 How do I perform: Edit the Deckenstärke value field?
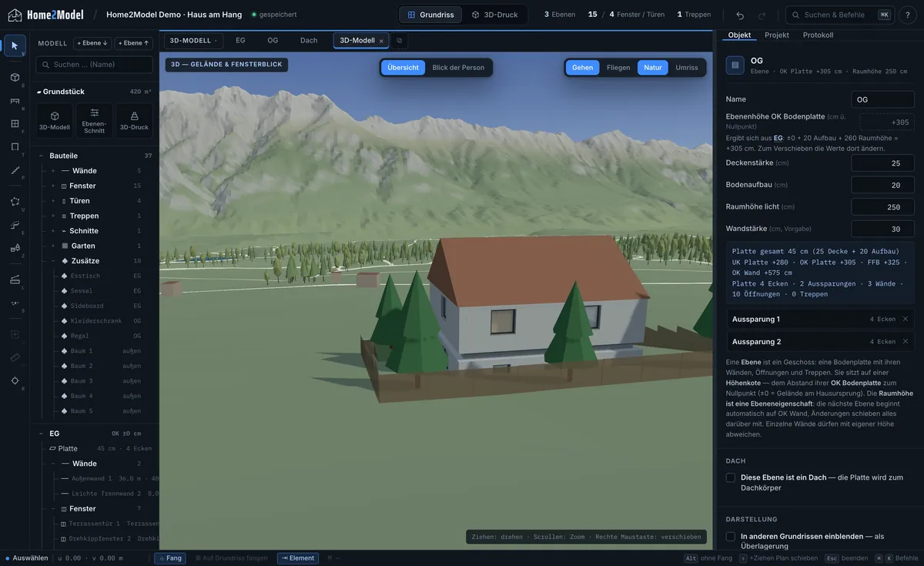click(x=882, y=163)
